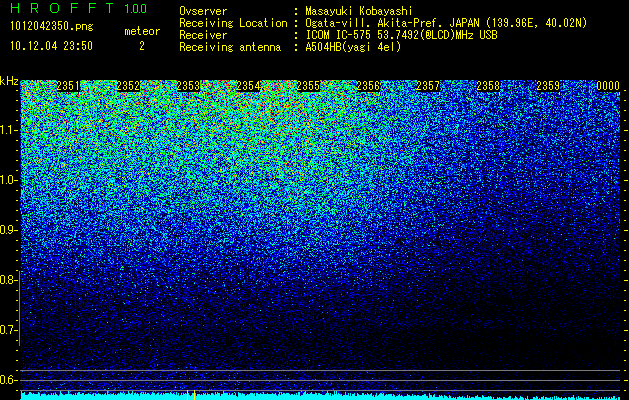
Task: Select receiver text ICOM IC-575 53.7492 MHz USB
Action: point(402,35)
